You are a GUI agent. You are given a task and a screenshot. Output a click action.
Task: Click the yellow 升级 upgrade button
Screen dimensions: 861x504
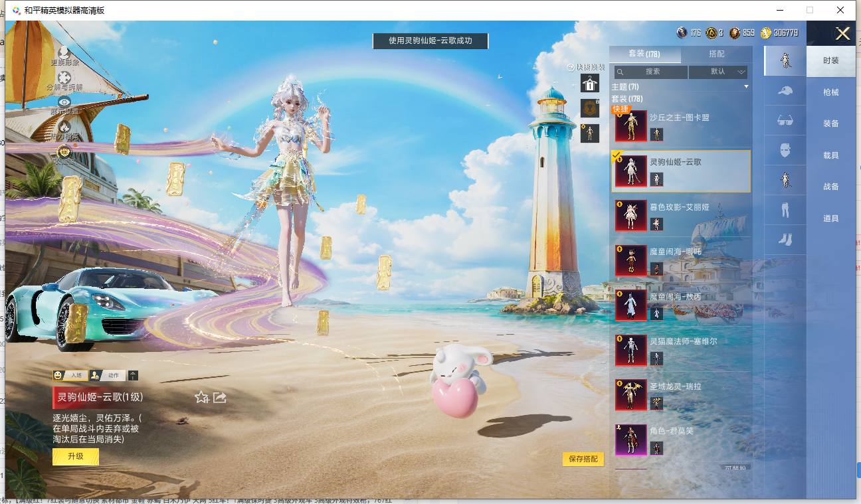[x=76, y=456]
